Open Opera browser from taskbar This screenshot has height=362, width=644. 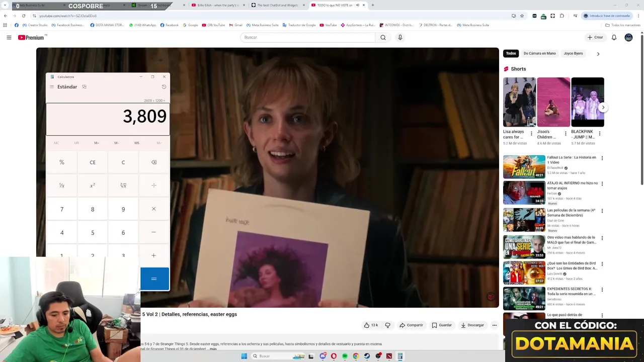coord(334,356)
